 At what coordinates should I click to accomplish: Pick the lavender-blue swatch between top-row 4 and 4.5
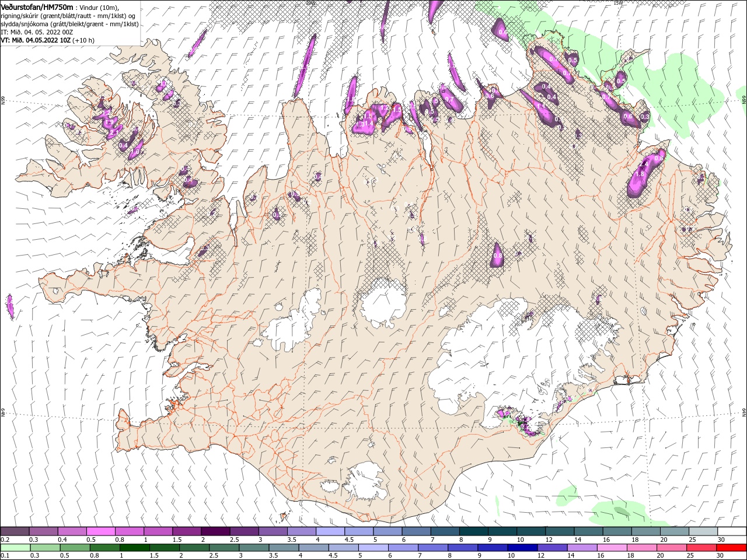[x=330, y=531]
